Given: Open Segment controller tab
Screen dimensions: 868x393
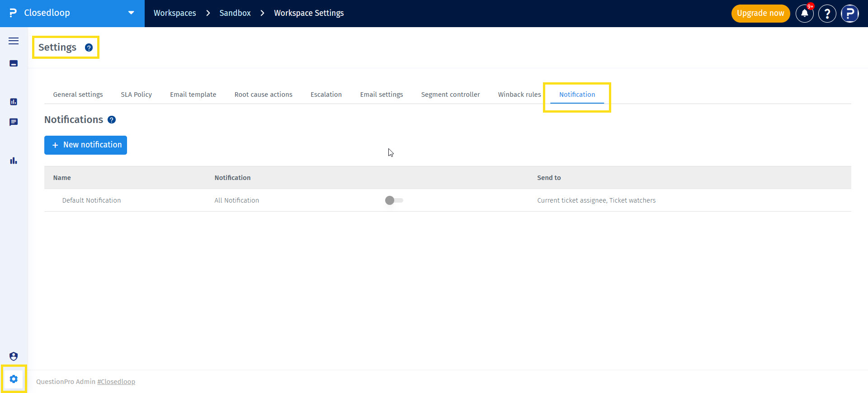Looking at the screenshot, I should pyautogui.click(x=450, y=95).
